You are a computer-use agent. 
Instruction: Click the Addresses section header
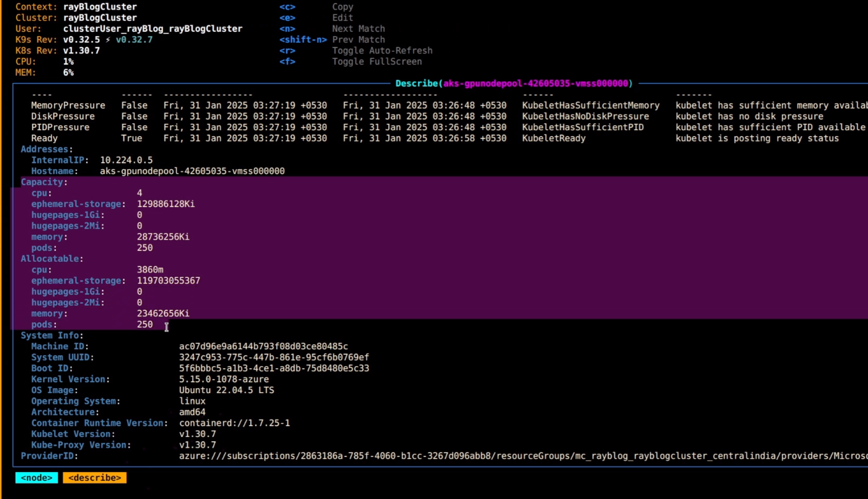[46, 149]
